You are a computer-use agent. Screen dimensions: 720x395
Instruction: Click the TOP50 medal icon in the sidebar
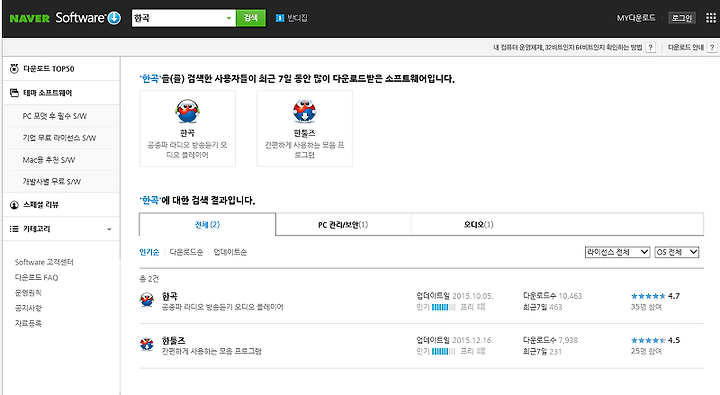(14, 69)
